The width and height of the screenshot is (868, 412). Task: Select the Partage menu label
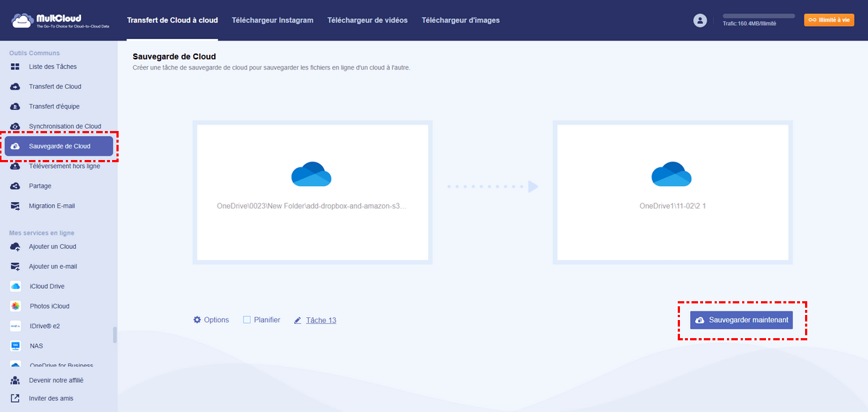[40, 186]
